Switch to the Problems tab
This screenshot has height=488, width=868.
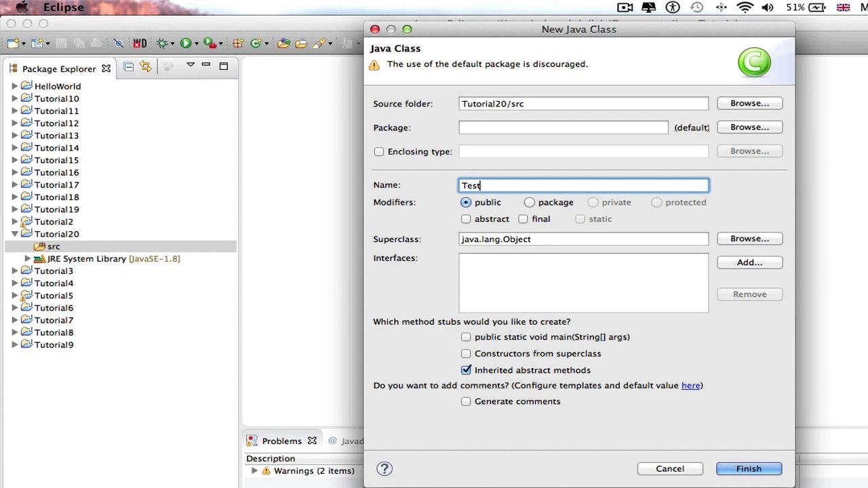(281, 441)
